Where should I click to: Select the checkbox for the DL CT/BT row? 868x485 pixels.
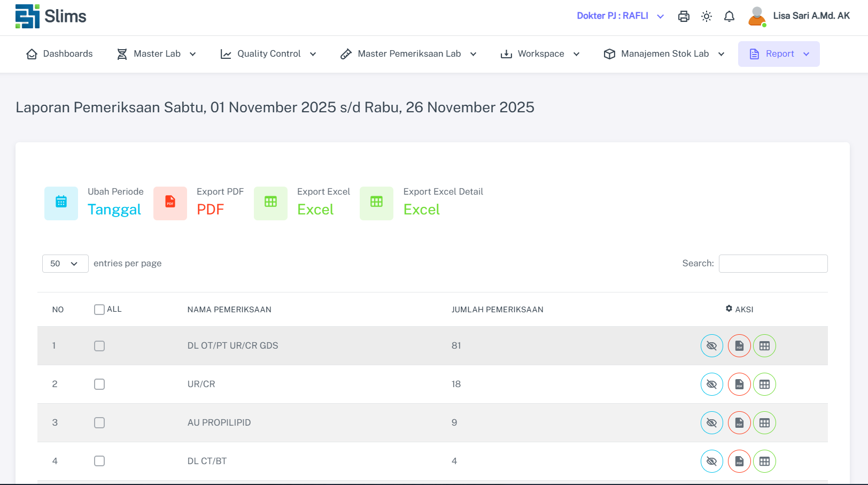pos(99,461)
